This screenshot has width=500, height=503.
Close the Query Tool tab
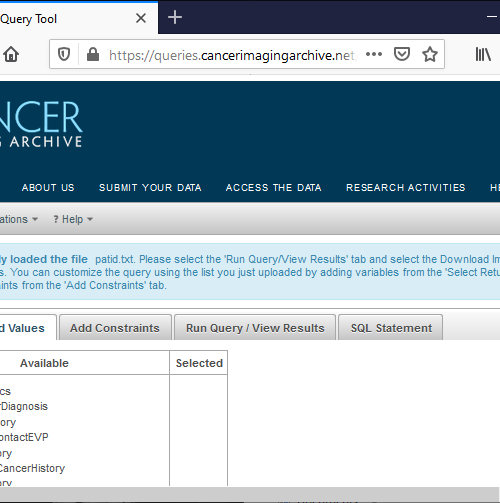coord(141,18)
